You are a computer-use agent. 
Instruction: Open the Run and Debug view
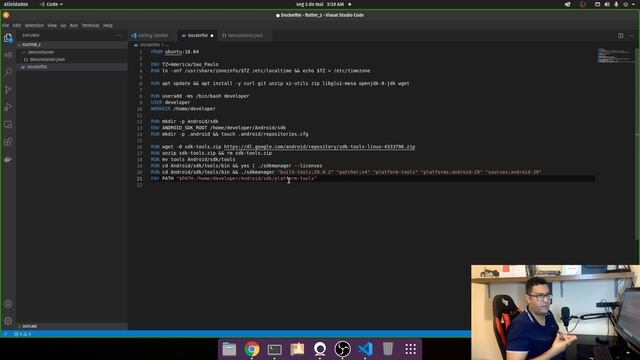point(8,107)
